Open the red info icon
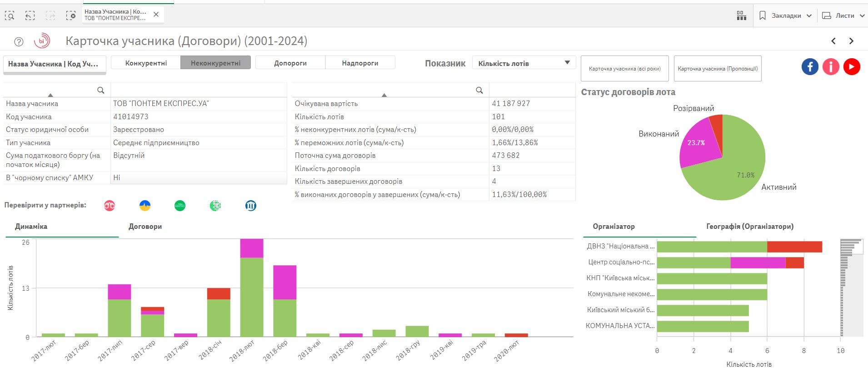The height and width of the screenshot is (369, 868). (x=831, y=67)
